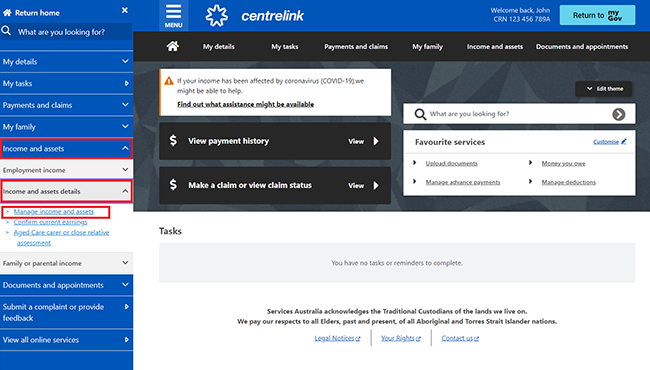This screenshot has width=650, height=370.
Task: Open Legal Notices footer link
Action: (337, 338)
